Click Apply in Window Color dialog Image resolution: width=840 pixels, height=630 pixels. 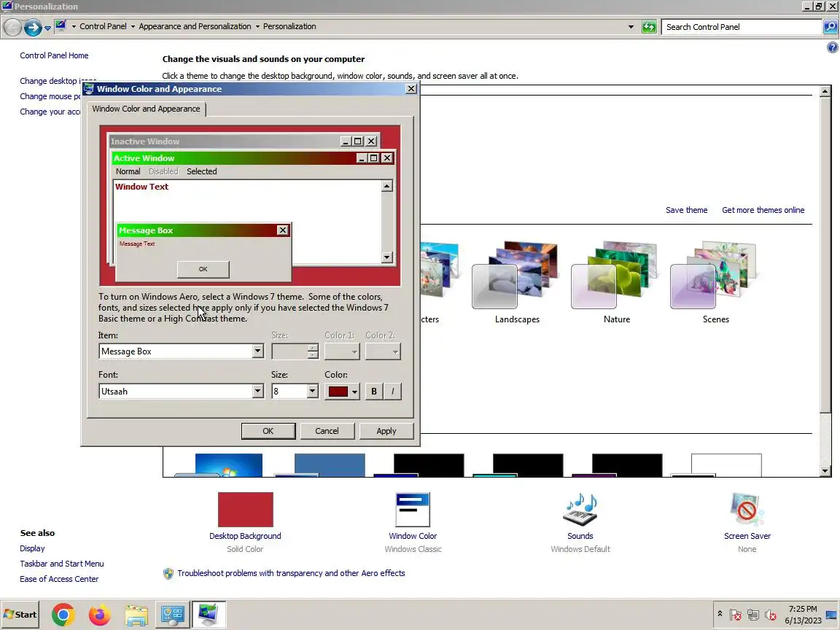pyautogui.click(x=386, y=431)
